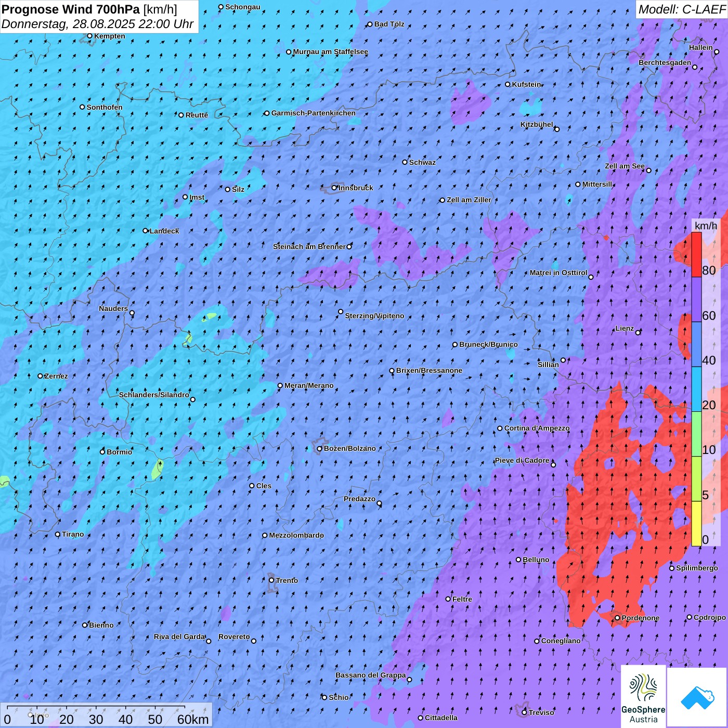Screen dimensions: 728x728
Task: Click the Pordenone city label
Action: [x=641, y=618]
